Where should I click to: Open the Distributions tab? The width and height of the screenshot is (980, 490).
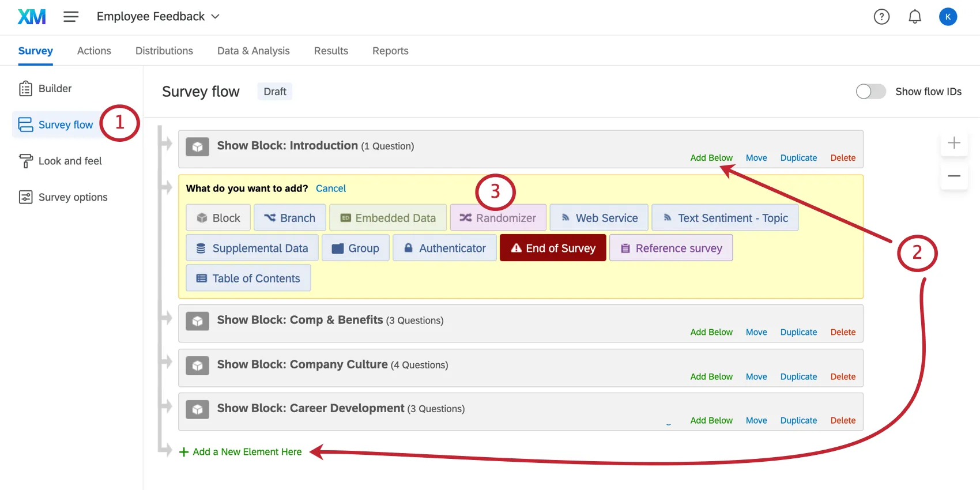[164, 51]
